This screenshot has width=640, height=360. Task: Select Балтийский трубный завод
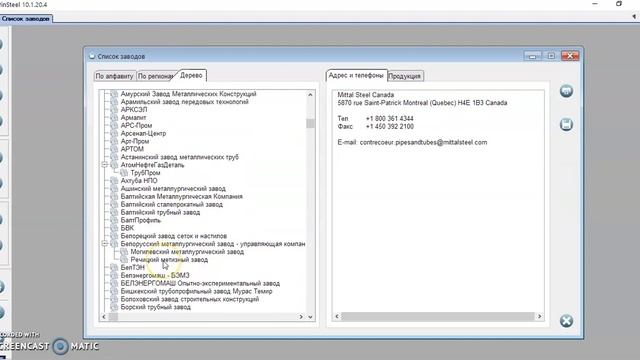point(160,212)
